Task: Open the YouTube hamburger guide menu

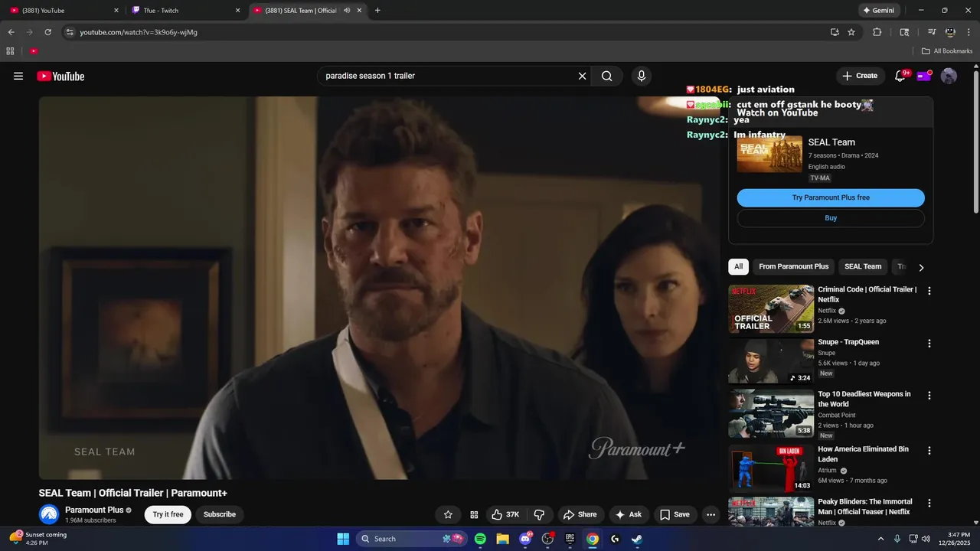Action: tap(18, 76)
